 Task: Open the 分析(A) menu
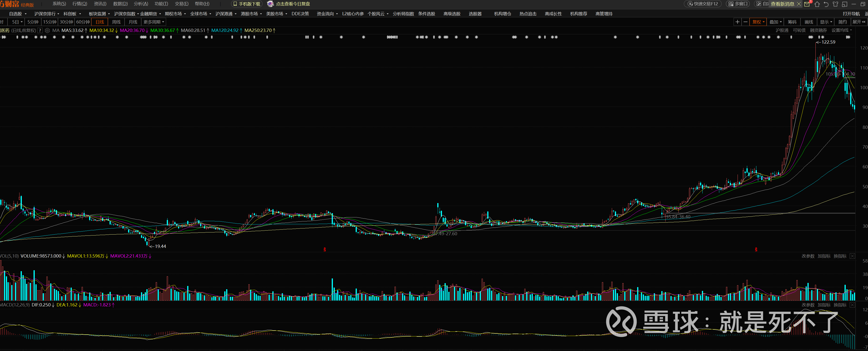point(141,4)
